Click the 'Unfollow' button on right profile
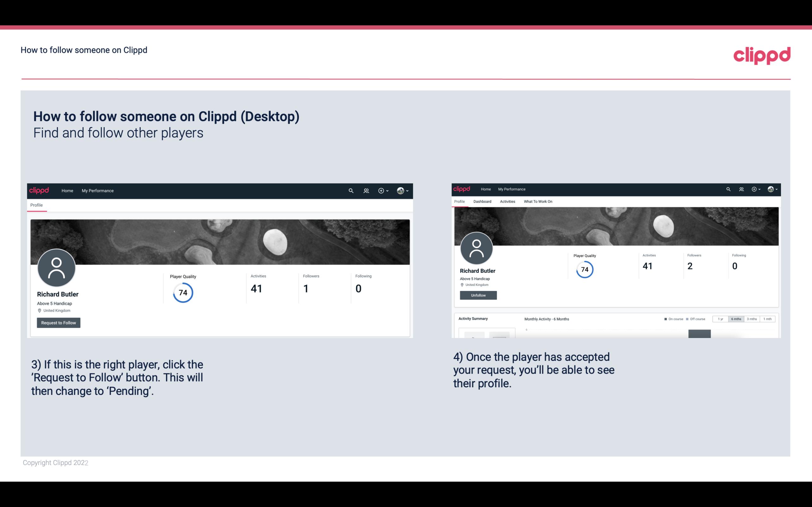The width and height of the screenshot is (812, 507). (478, 294)
